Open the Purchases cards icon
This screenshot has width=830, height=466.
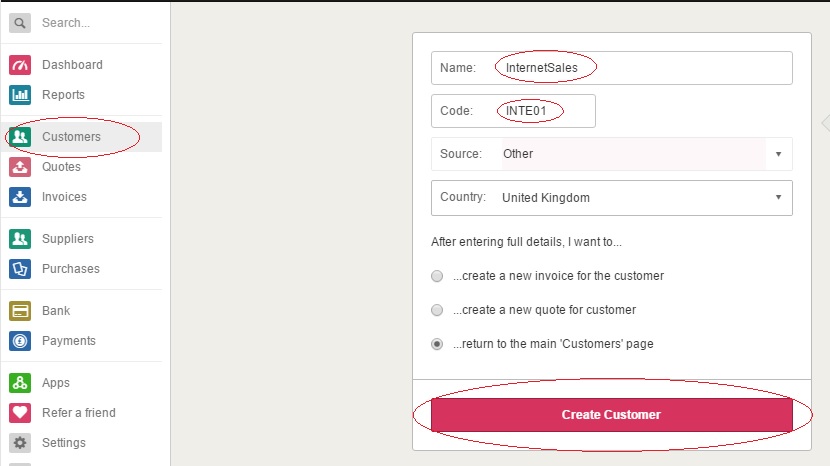pos(20,269)
